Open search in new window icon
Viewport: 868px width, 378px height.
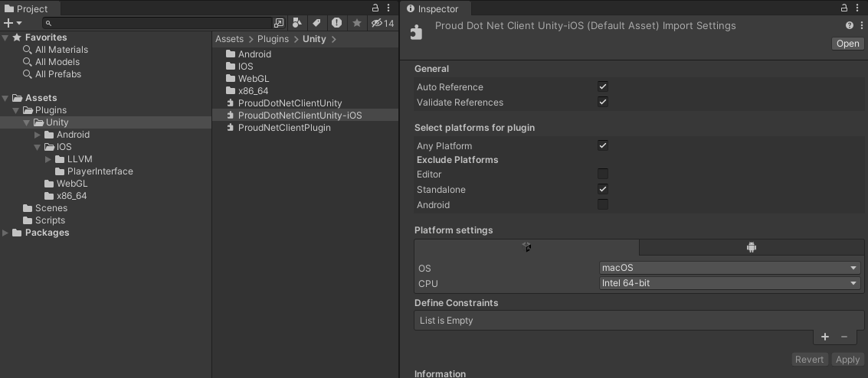pos(279,23)
